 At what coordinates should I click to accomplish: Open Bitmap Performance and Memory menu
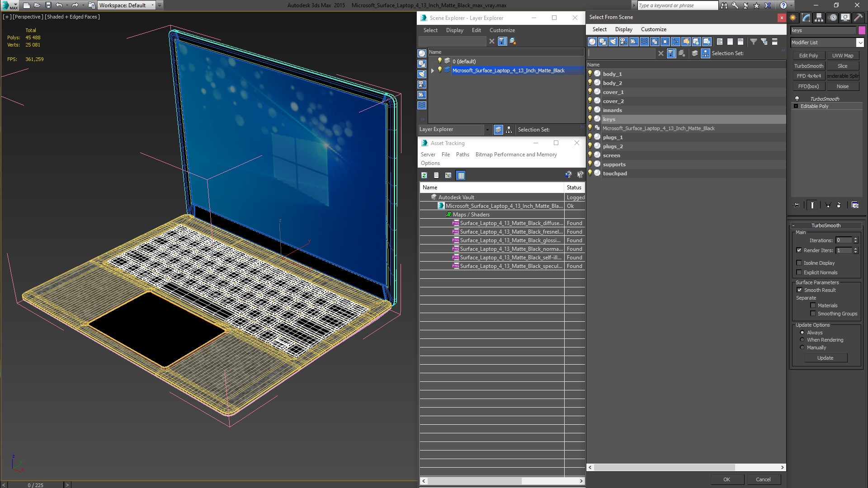tap(516, 155)
